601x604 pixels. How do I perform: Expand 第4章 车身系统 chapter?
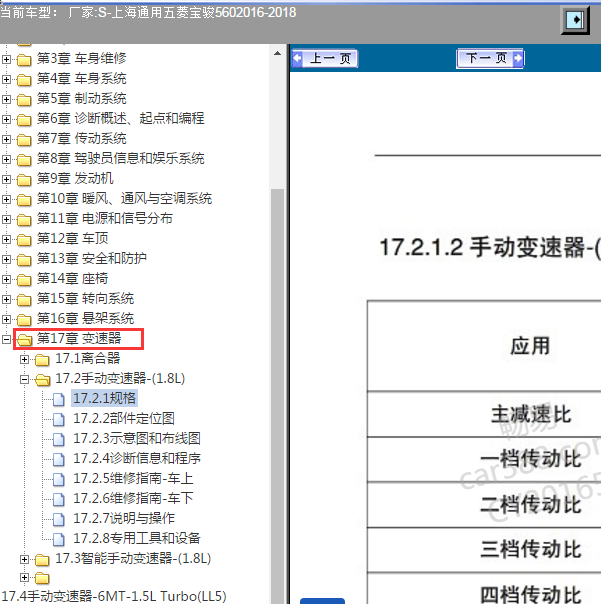tap(6, 79)
